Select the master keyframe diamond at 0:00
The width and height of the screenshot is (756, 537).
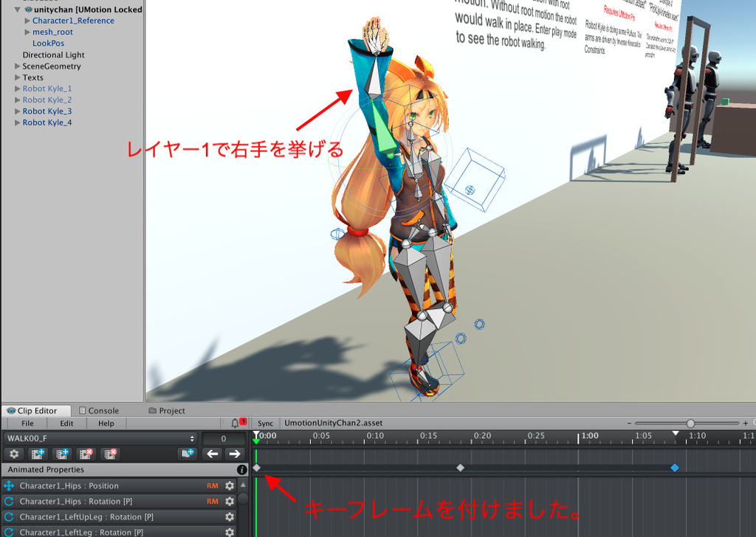(x=256, y=468)
